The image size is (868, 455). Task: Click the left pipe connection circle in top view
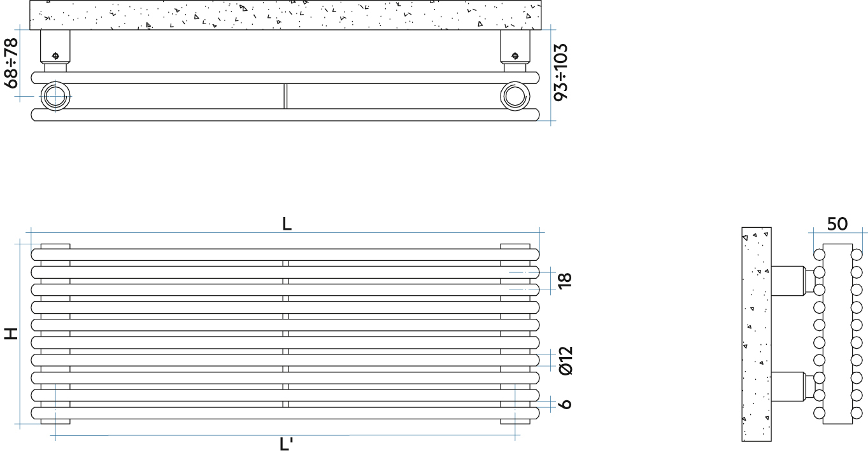(56, 97)
